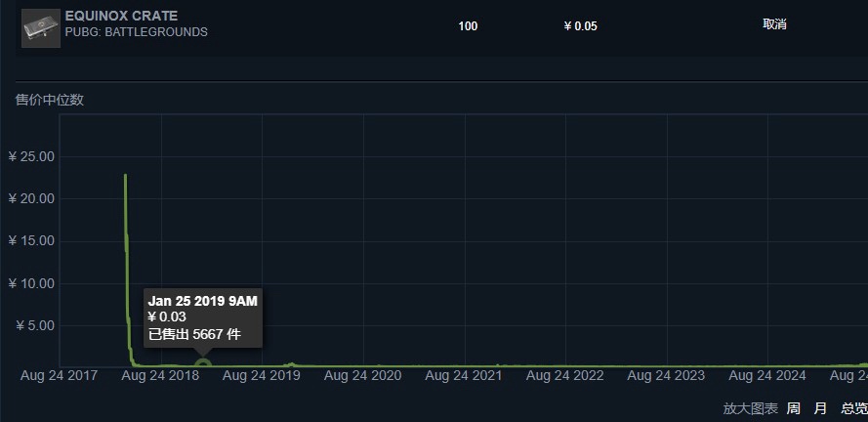The height and width of the screenshot is (422, 868).
Task: Set chart zoom to 月 (month)
Action: coord(820,408)
